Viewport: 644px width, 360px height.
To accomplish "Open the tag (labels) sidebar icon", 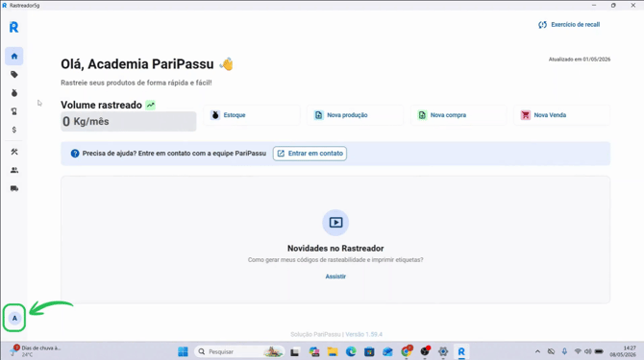I will pos(14,75).
